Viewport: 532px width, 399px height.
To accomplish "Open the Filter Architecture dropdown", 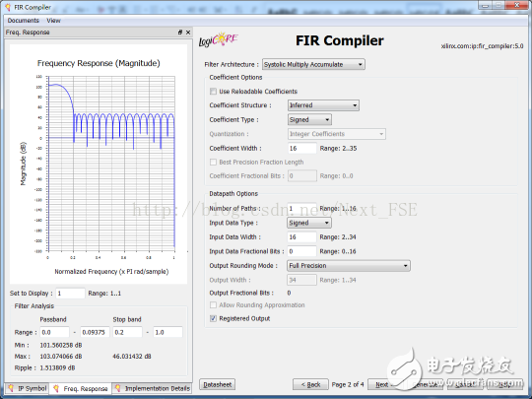I will click(313, 64).
